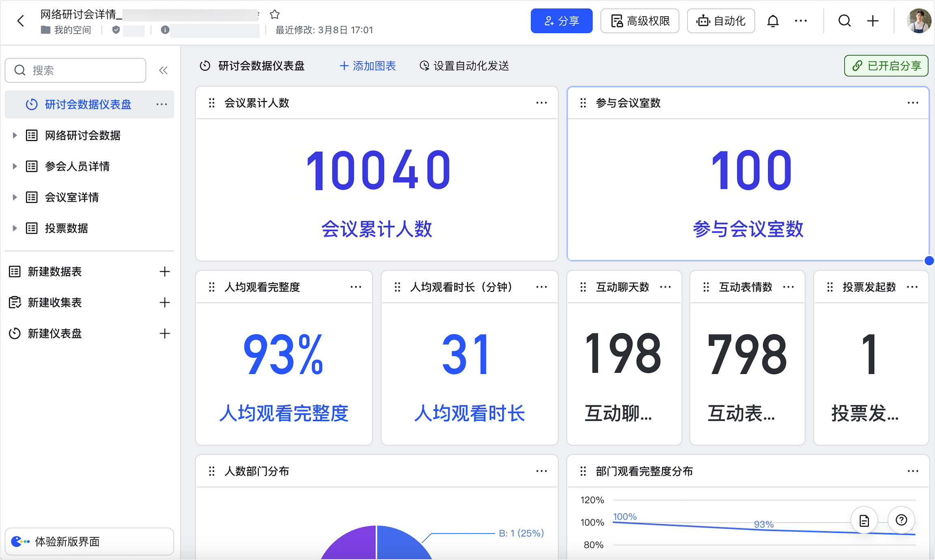This screenshot has height=560, width=935.
Task: Click the 798 value in 互动表情数 card
Action: click(748, 354)
